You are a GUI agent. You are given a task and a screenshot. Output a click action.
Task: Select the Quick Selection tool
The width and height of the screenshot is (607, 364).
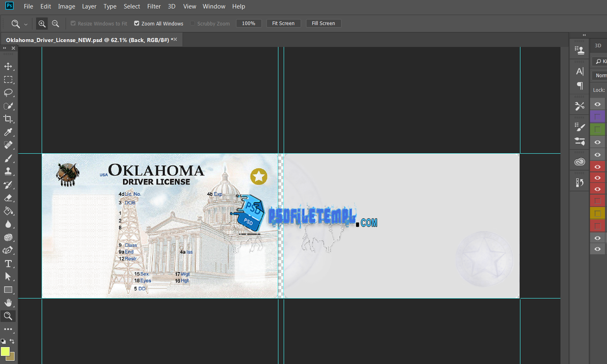(x=8, y=106)
